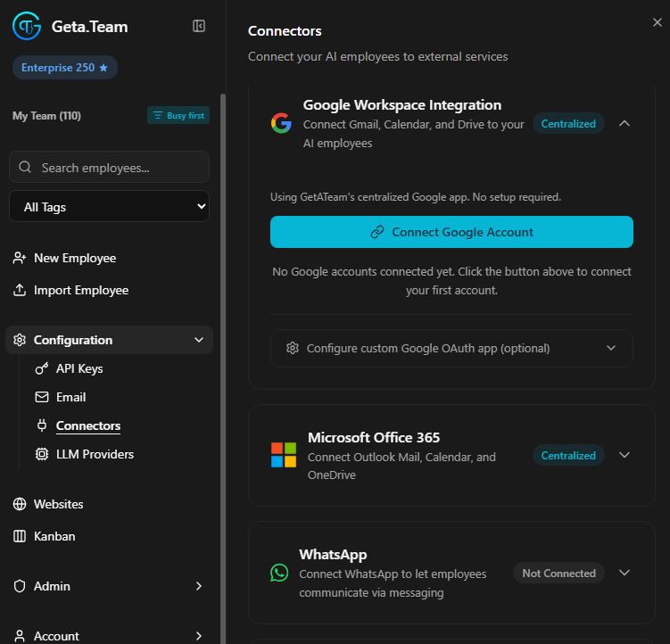
Task: Expand the WhatsApp connector card
Action: click(x=625, y=573)
